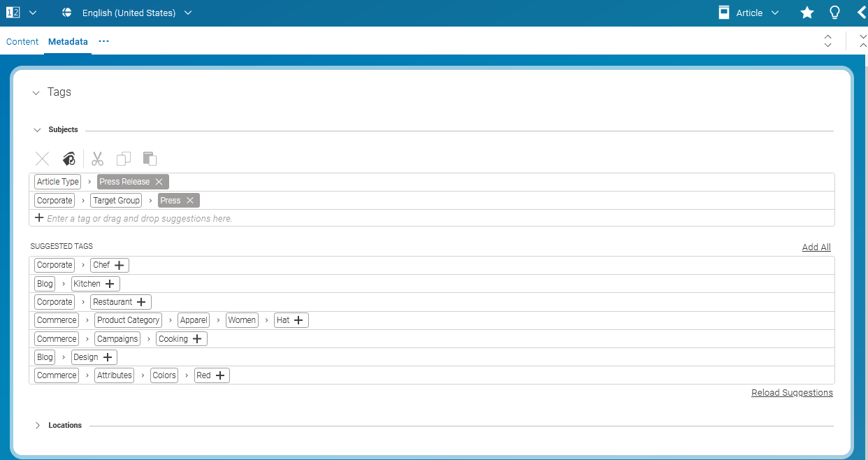Viewport: 868px width, 460px height.
Task: Click the favorites star in the top bar
Action: tap(807, 12)
